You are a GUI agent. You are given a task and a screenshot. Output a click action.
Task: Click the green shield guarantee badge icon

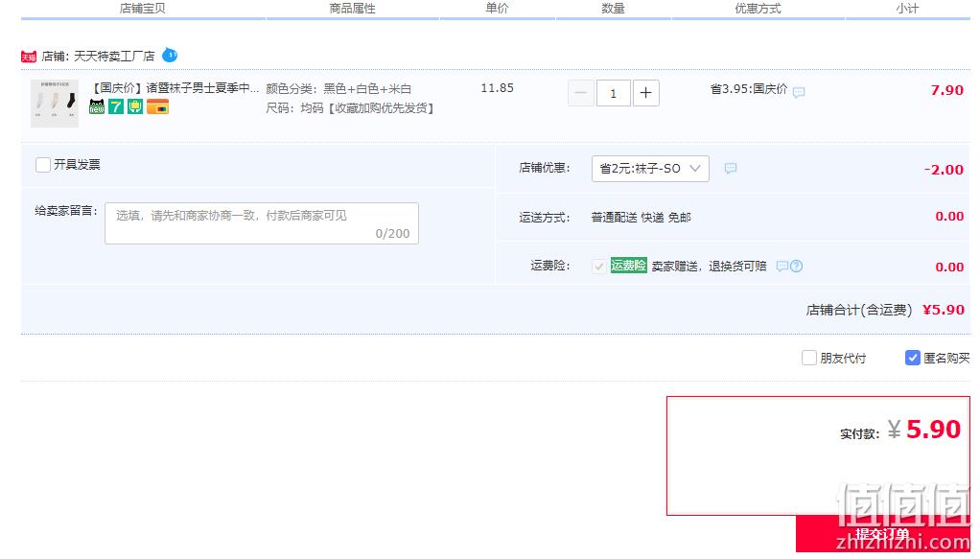135,107
